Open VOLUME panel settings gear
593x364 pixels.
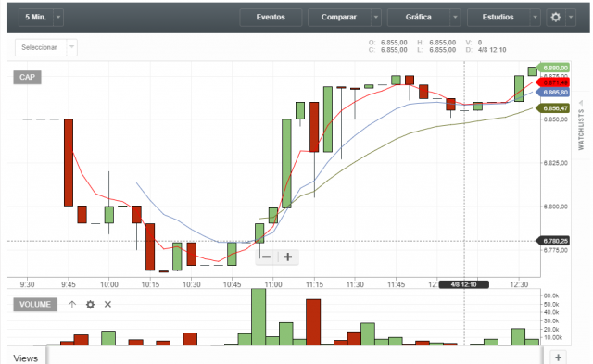[90, 305]
